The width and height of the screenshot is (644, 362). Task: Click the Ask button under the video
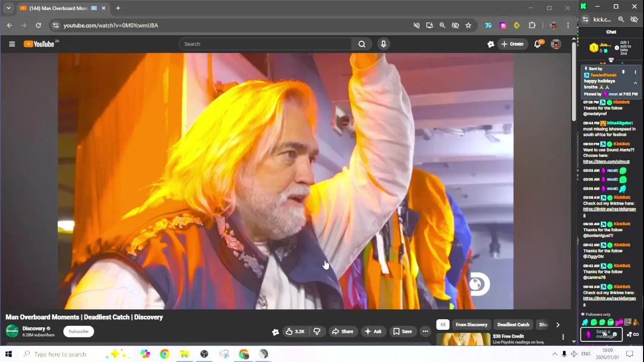373,331
